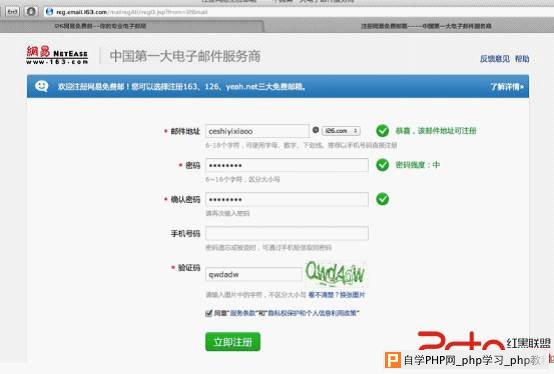Switch to the 注册网易免费邮箱 browser tab
554x374 pixels.
pyautogui.click(x=426, y=26)
